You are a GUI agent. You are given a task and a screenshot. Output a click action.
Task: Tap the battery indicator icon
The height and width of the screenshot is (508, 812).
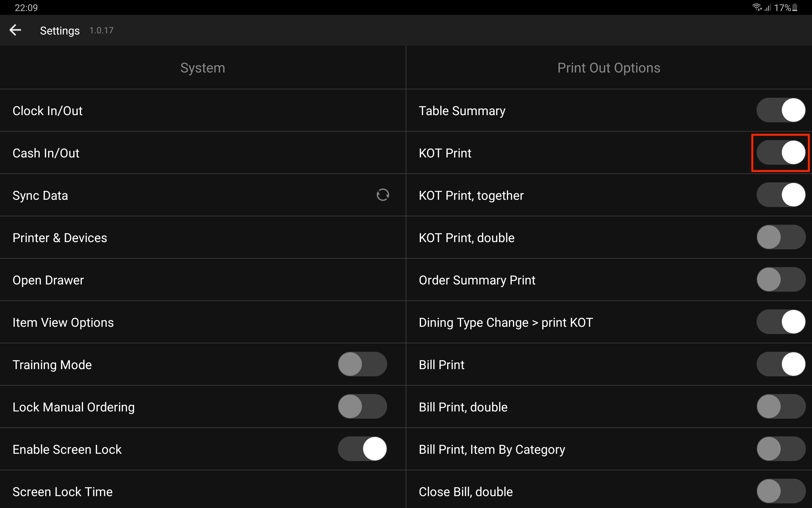coord(795,7)
